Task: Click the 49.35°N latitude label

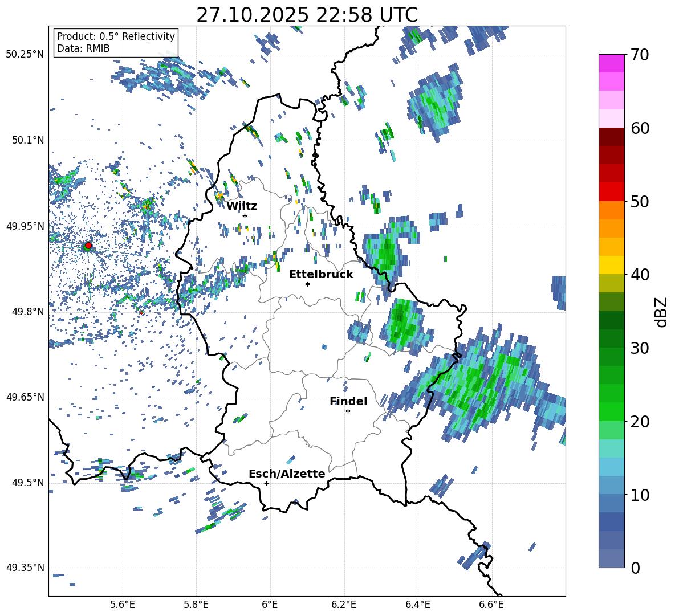Action: pos(25,568)
